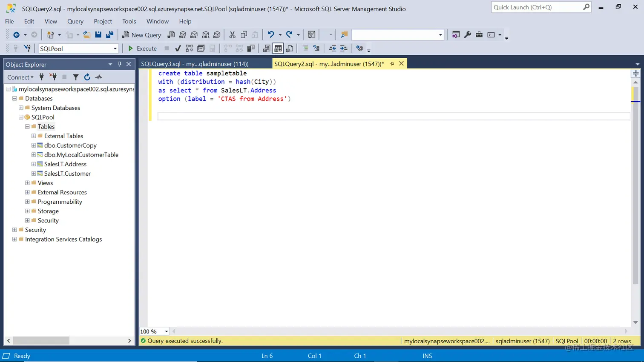The height and width of the screenshot is (362, 644).
Task: Open the Activity Monitor icon
Action: click(x=312, y=35)
